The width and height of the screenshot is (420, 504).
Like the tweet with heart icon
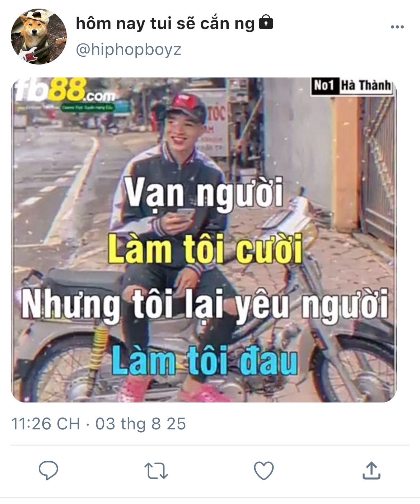(x=264, y=470)
